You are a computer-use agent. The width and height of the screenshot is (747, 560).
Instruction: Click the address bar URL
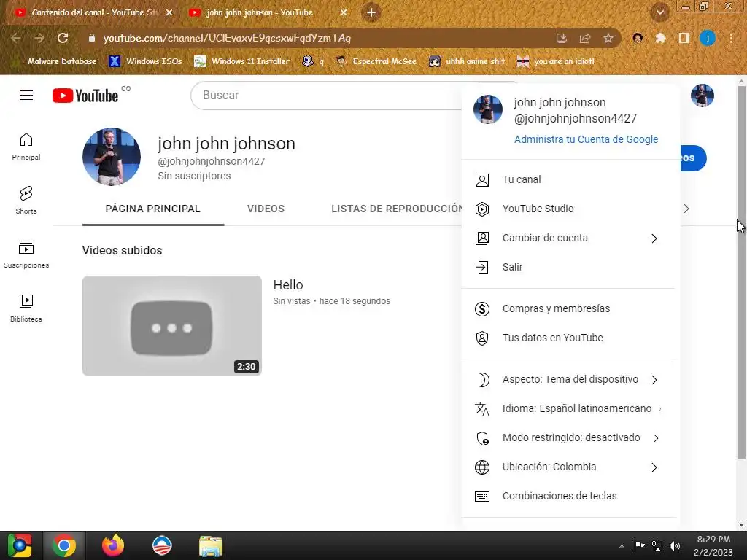228,38
